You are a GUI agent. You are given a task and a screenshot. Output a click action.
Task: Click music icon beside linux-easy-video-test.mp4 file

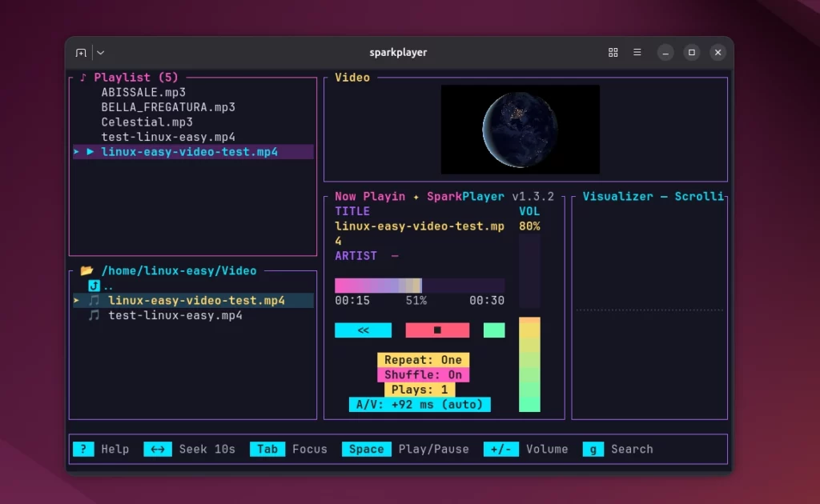[94, 300]
